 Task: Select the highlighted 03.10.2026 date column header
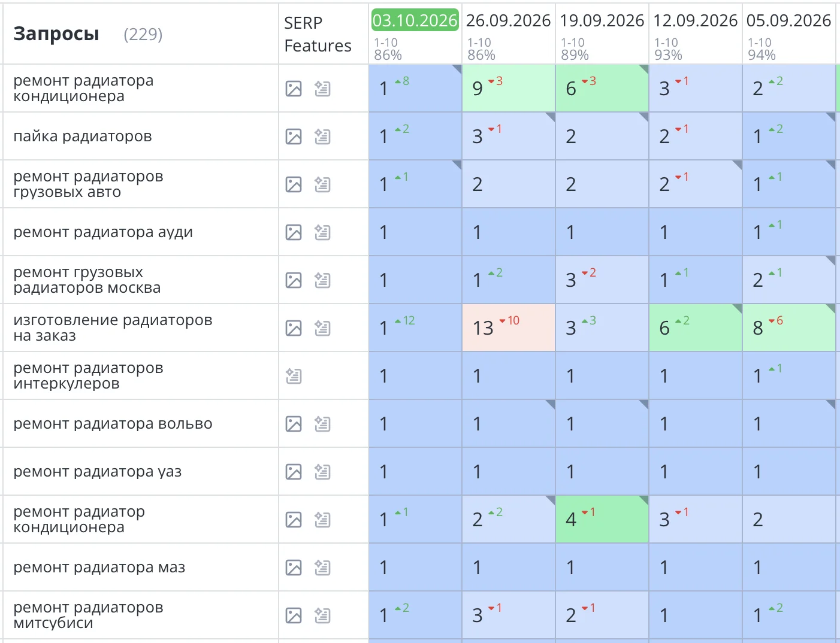(x=415, y=20)
